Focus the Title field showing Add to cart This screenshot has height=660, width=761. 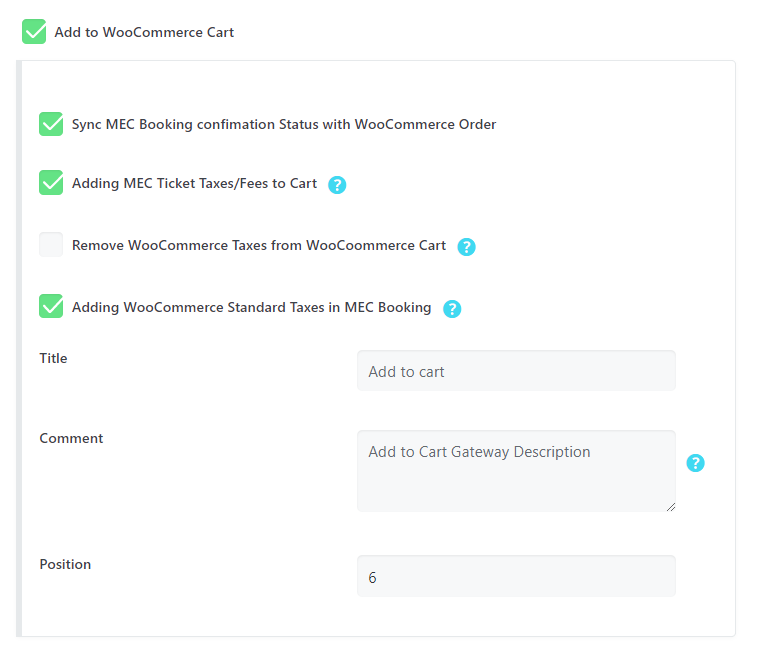[x=516, y=371]
